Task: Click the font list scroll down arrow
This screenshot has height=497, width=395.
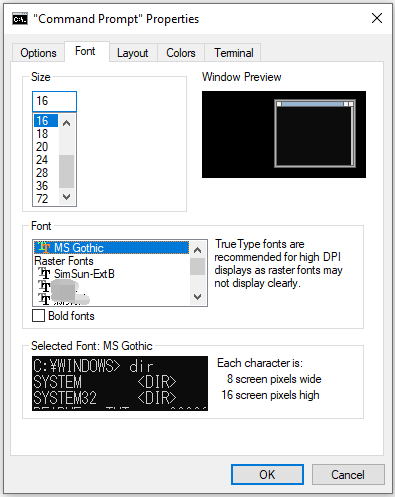Action: pos(198,296)
